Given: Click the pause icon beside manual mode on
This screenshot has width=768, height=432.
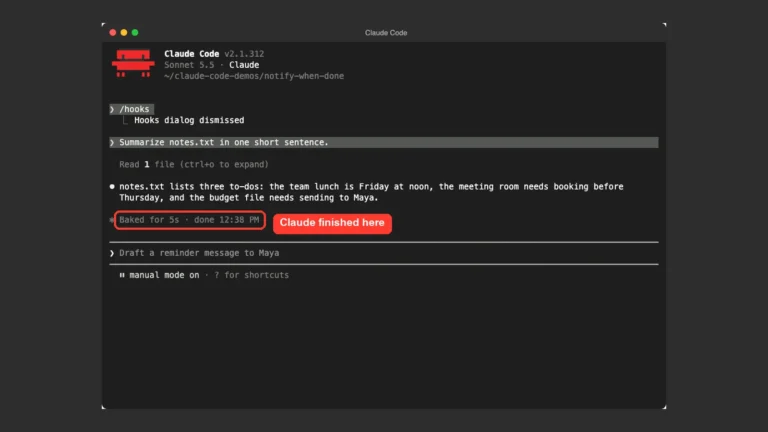Looking at the screenshot, I should (x=122, y=275).
